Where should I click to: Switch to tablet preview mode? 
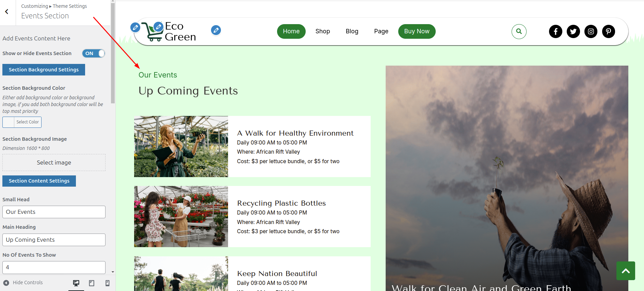[92, 283]
